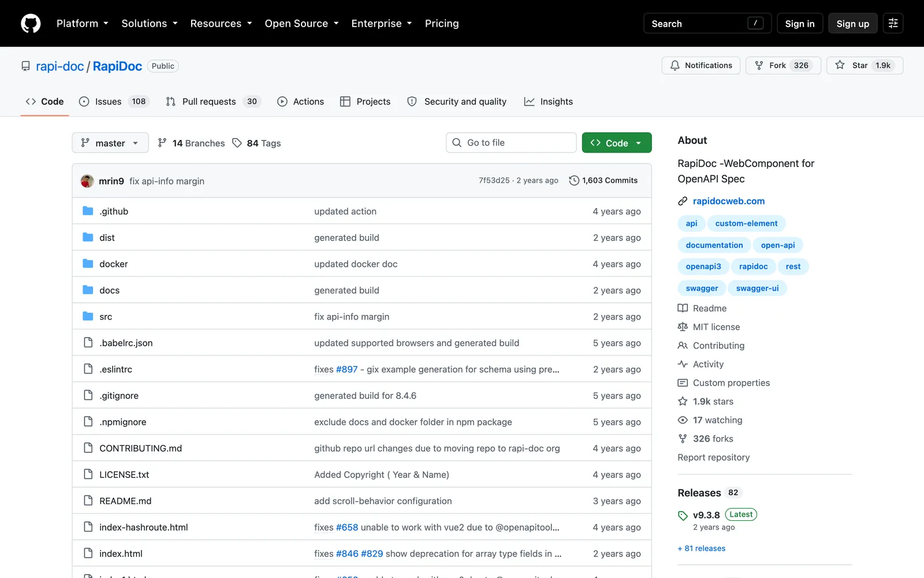Open issue #897 link
The height and width of the screenshot is (578, 924).
(x=346, y=369)
